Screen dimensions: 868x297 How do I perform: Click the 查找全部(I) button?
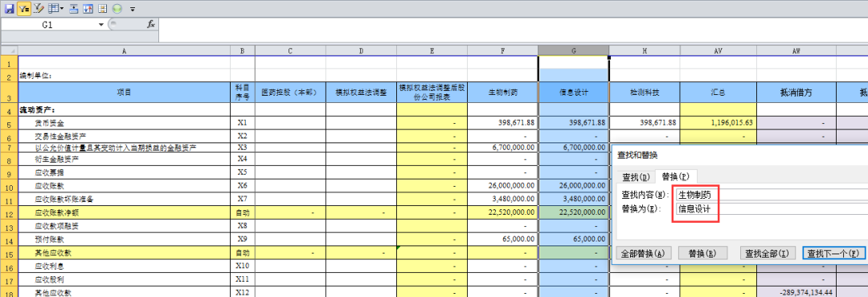(767, 254)
